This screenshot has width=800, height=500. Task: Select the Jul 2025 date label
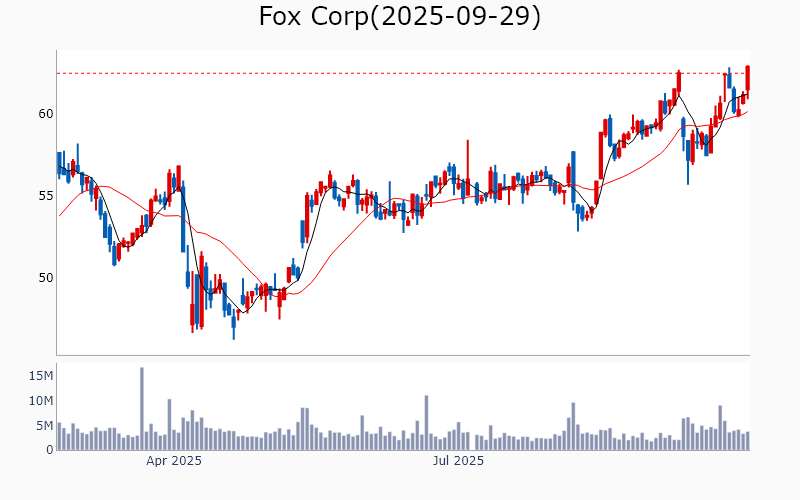[x=458, y=461]
